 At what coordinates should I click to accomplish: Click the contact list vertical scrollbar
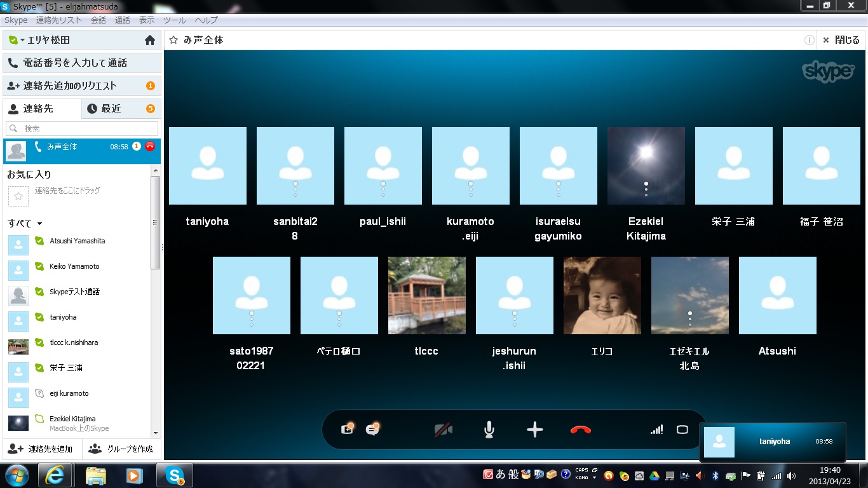(155, 222)
